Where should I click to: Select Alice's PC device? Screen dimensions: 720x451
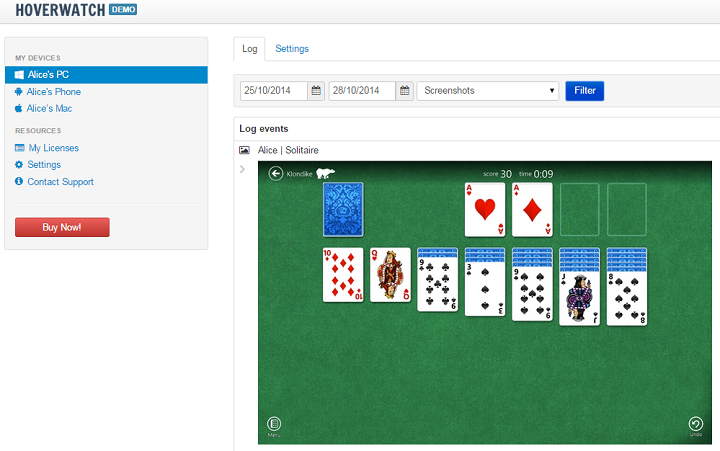106,75
